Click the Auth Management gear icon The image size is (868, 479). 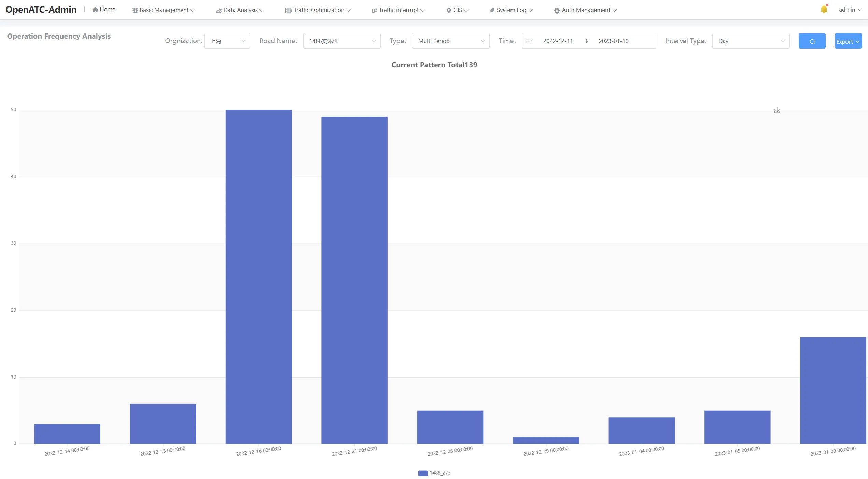click(x=557, y=10)
